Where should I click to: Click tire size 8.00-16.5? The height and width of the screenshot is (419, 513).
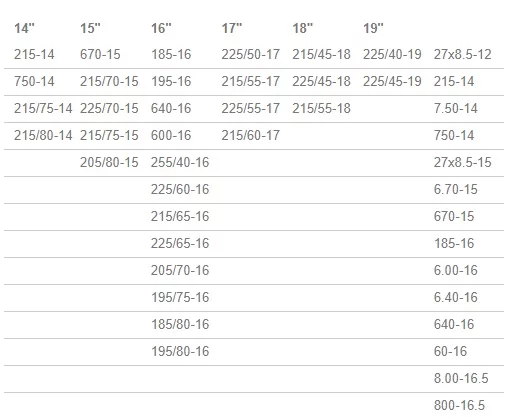[x=461, y=378]
